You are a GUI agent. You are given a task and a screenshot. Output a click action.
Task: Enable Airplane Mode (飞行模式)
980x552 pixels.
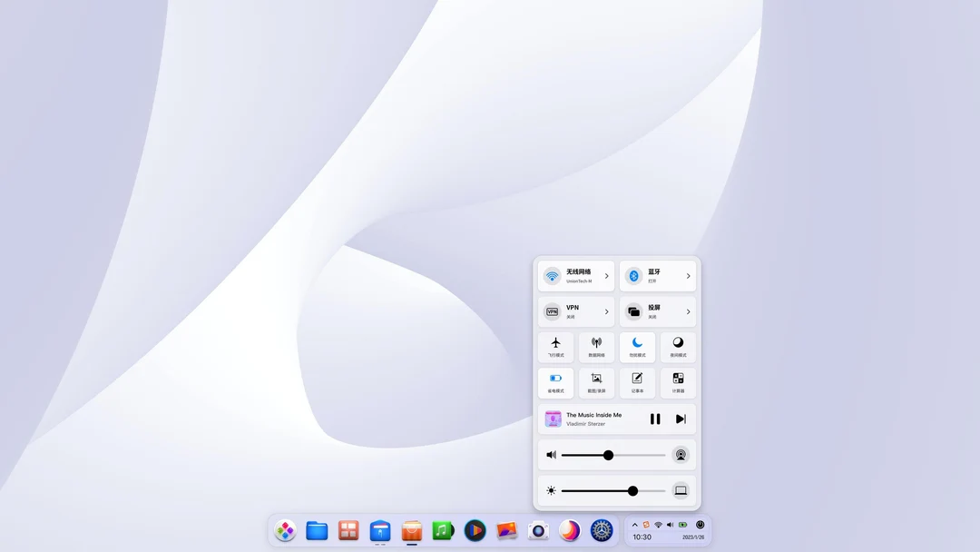coord(555,347)
